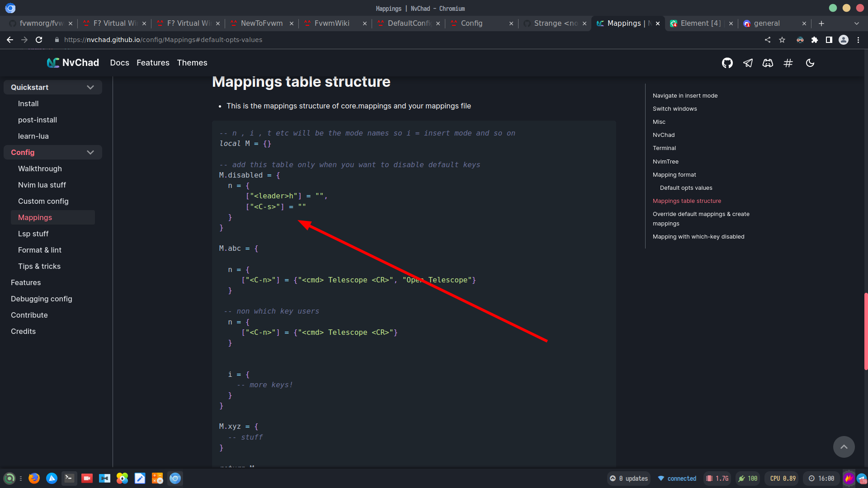Open the Matrix hash icon in header
This screenshot has width=868, height=488.
pyautogui.click(x=788, y=63)
